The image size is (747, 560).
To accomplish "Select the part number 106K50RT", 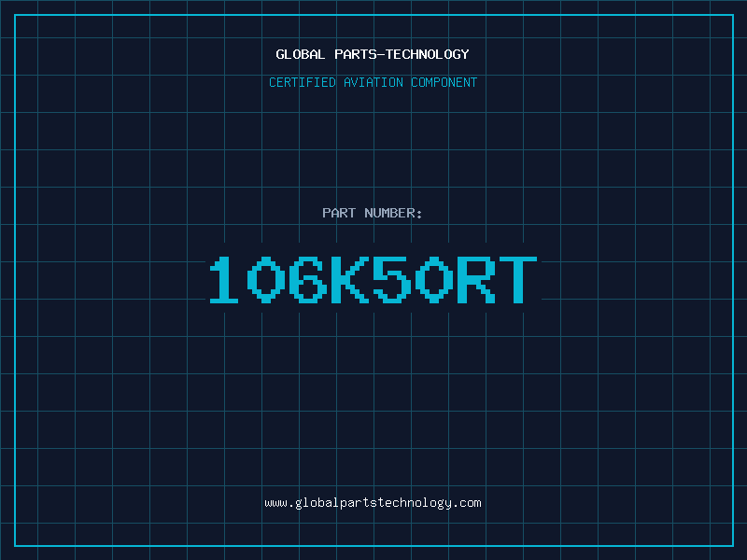I will pyautogui.click(x=373, y=279).
